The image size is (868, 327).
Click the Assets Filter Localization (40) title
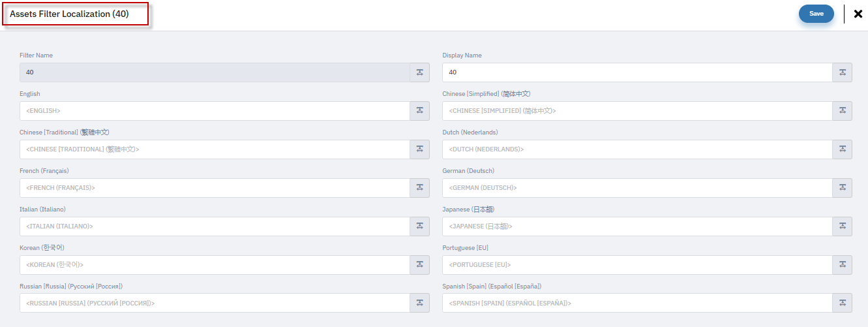[x=69, y=14]
